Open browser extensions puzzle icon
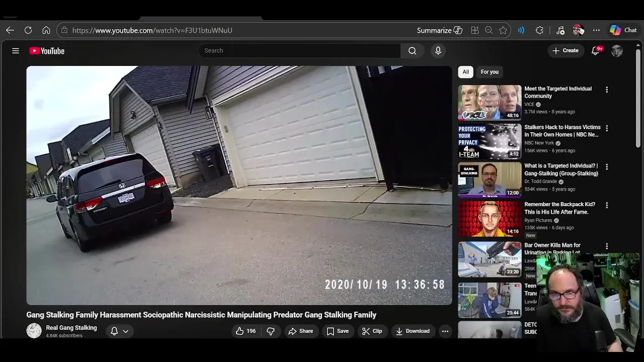This screenshot has width=644, height=362. [539, 30]
